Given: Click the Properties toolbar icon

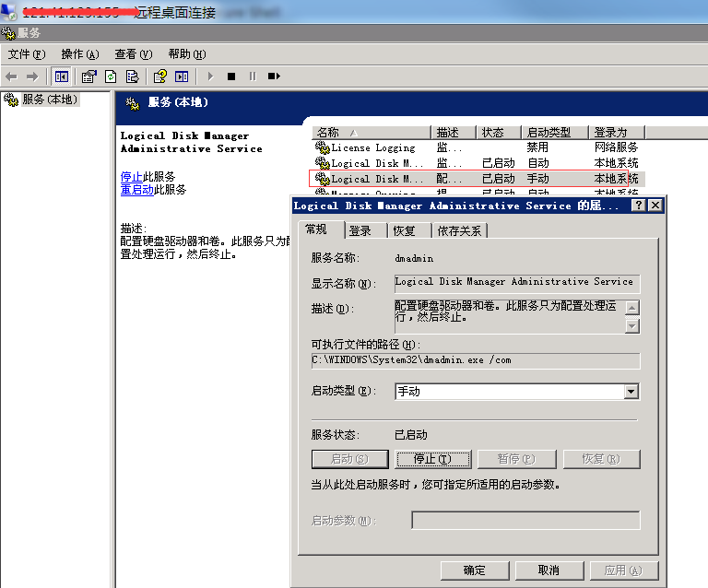Looking at the screenshot, I should pos(89,76).
